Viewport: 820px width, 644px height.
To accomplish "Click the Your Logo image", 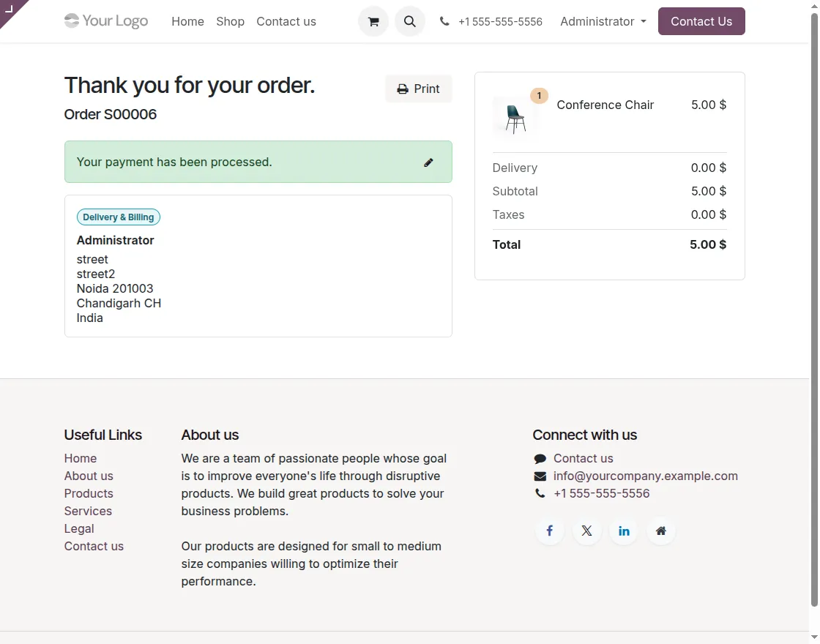I will click(x=106, y=21).
